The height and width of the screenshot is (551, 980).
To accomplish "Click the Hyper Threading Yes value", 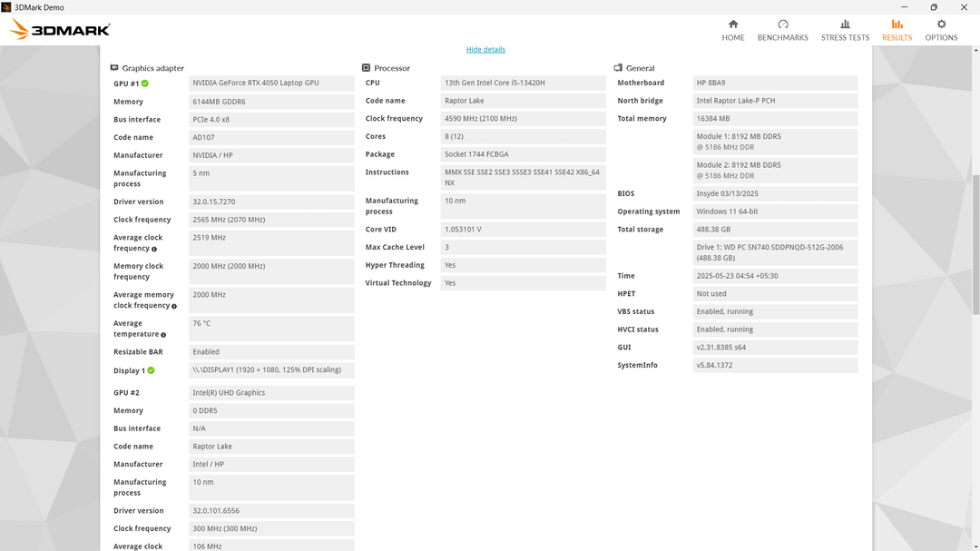I will pyautogui.click(x=524, y=265).
